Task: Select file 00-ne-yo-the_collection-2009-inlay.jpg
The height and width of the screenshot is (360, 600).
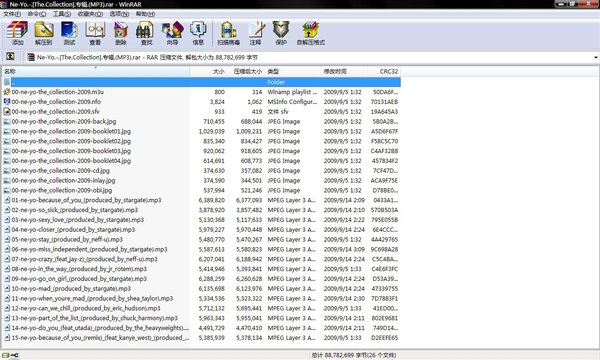Action: [64, 181]
